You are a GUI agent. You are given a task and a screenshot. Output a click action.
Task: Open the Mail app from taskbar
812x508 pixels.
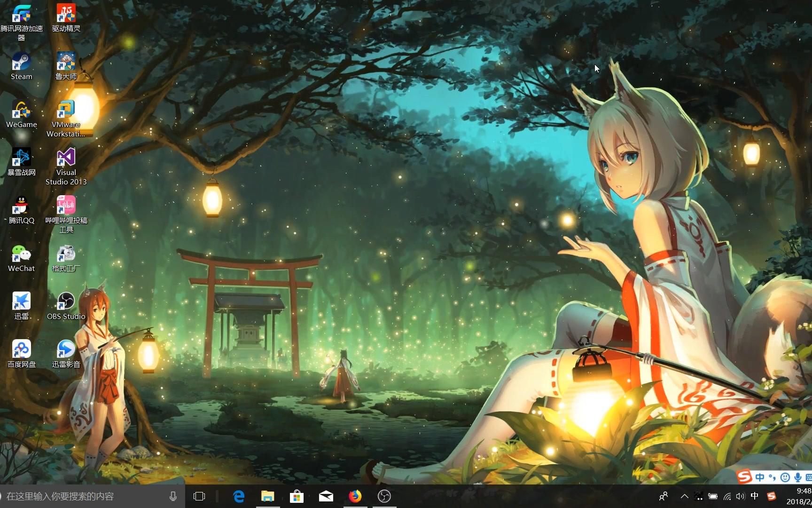pos(326,496)
